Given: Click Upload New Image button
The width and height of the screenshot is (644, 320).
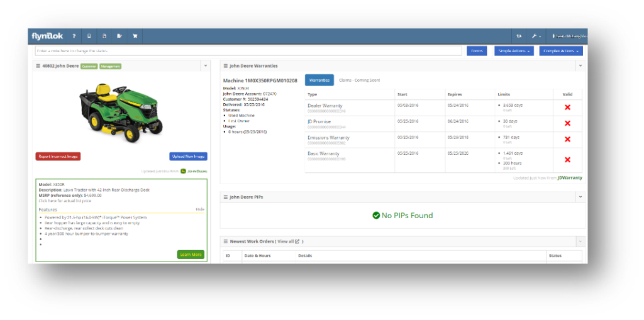Looking at the screenshot, I should (x=189, y=157).
